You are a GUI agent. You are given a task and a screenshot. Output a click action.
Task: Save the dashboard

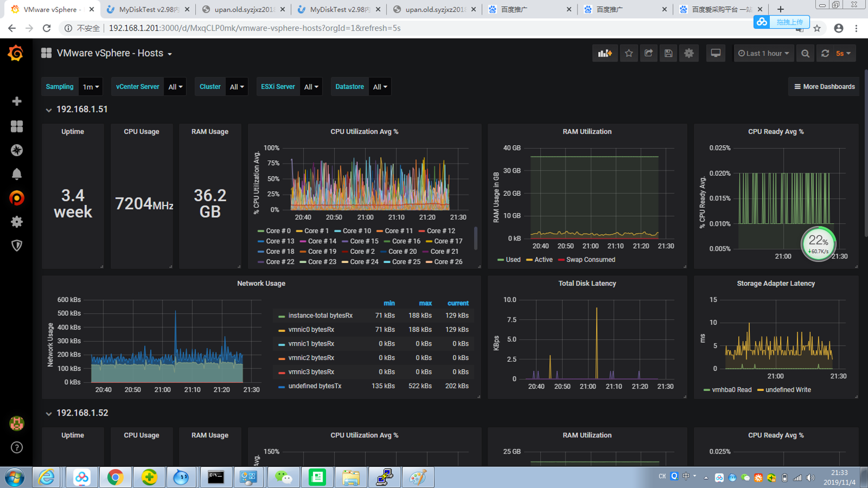coord(668,53)
